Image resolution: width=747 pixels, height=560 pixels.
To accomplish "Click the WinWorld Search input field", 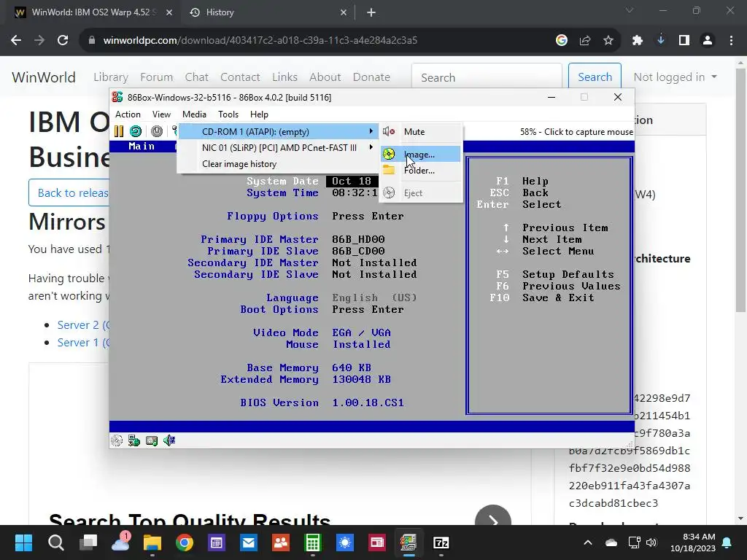I will tap(487, 77).
